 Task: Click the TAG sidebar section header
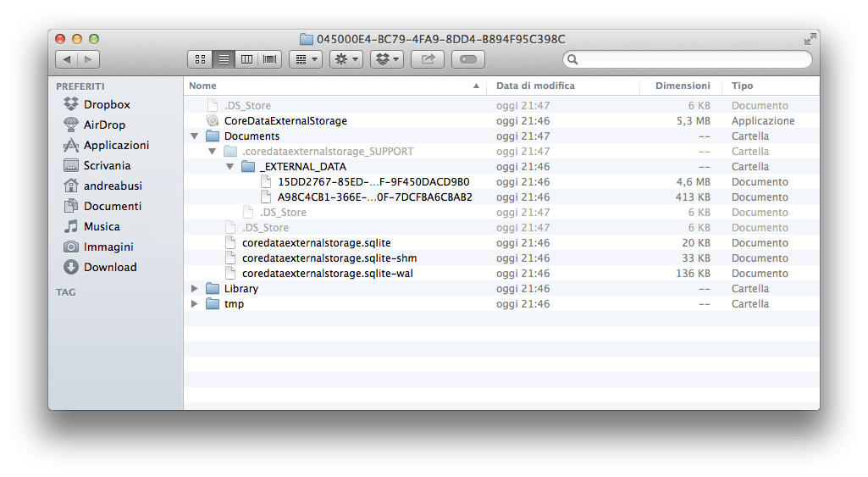pos(65,292)
